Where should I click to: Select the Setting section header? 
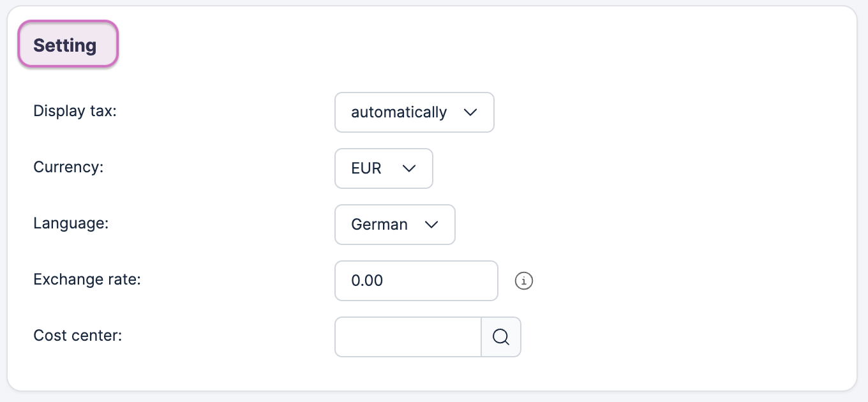point(68,44)
